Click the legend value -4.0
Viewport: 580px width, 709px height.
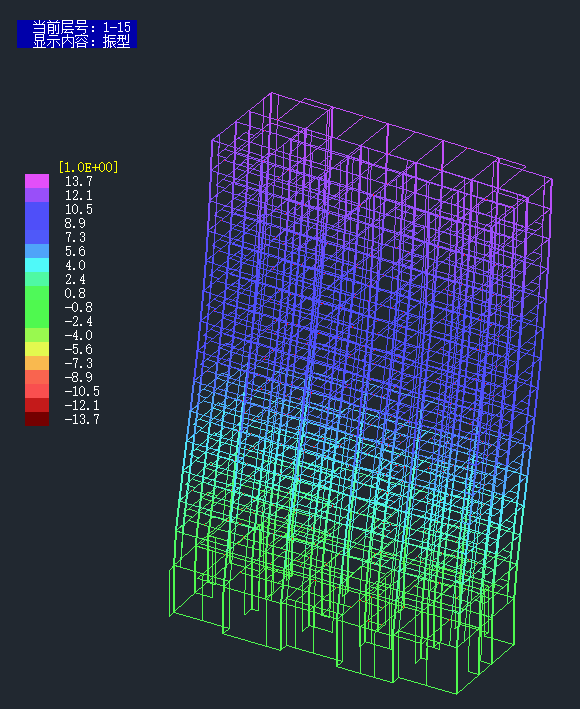[x=79, y=335]
